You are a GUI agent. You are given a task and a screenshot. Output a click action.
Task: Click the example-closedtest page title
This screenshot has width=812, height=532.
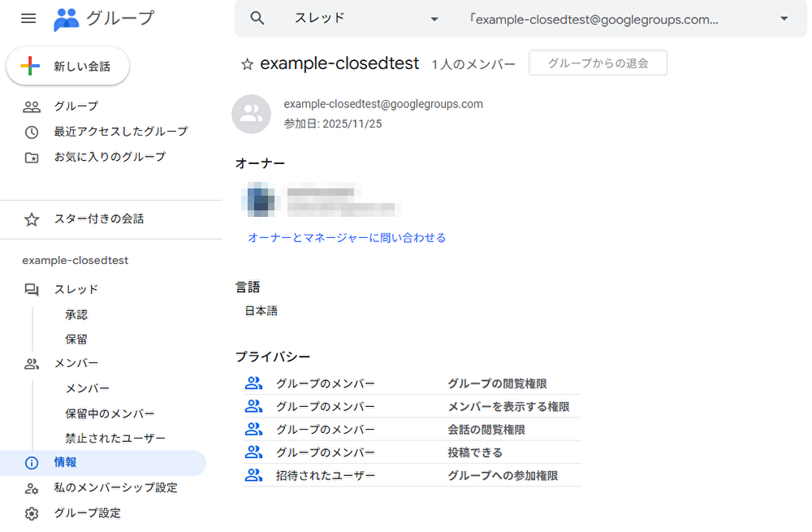(339, 63)
